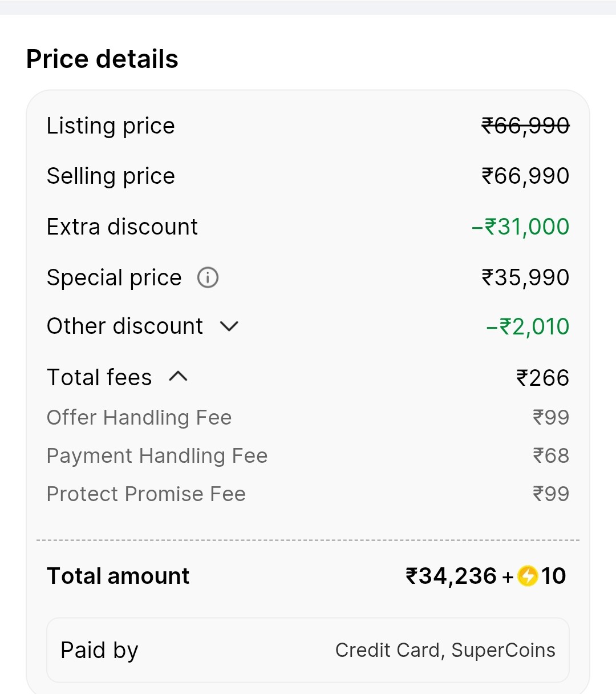Image resolution: width=616 pixels, height=694 pixels.
Task: Click the Price details heading
Action: [x=102, y=59]
